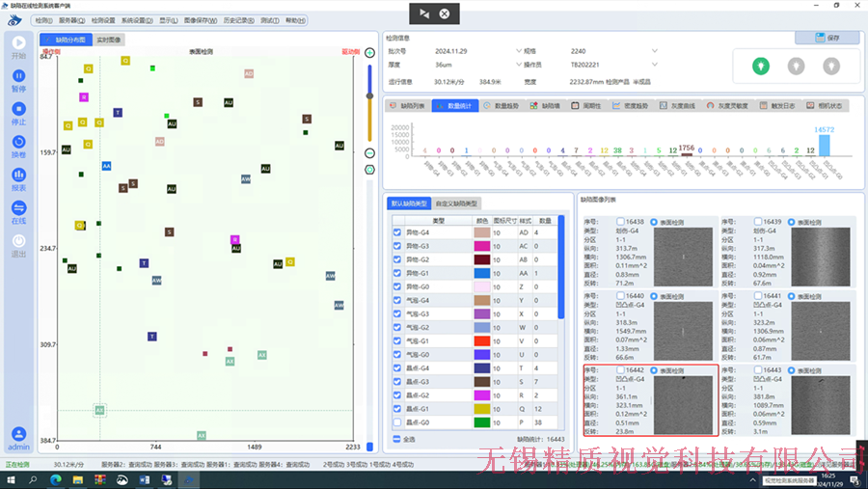The image size is (868, 489).
Task: Click the admin user icon
Action: [18, 435]
